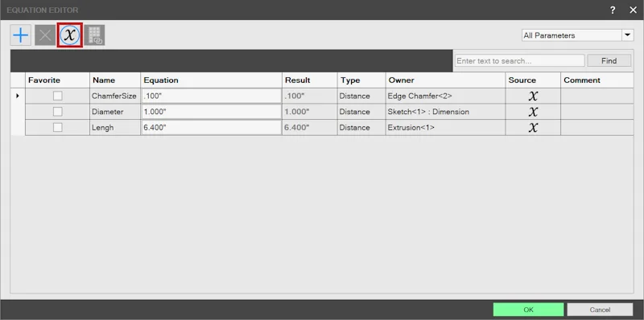Click the Cancel button
644x320 pixels.
click(600, 310)
